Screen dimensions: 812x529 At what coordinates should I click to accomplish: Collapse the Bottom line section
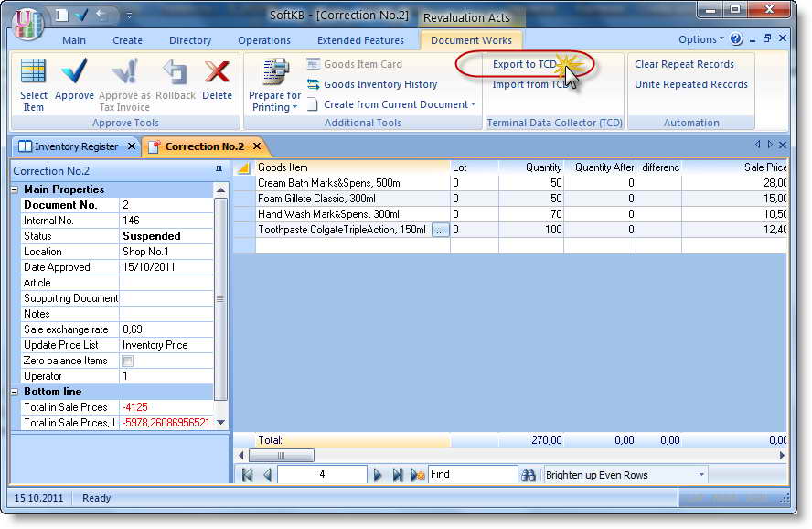click(x=16, y=392)
